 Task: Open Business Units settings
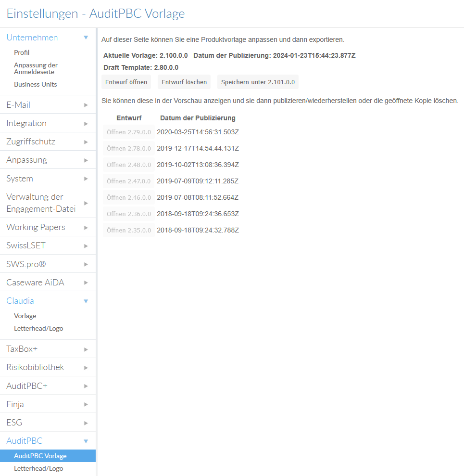36,84
